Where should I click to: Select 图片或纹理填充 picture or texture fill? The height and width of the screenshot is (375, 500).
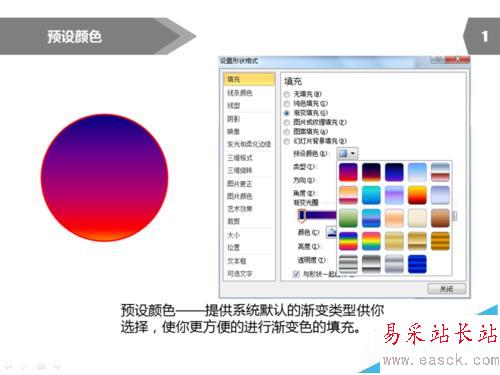[286, 122]
